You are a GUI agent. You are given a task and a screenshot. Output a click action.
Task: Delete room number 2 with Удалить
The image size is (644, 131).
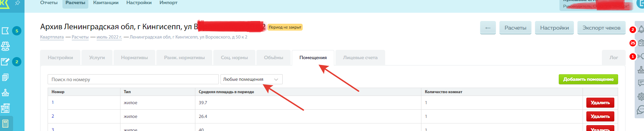600,117
